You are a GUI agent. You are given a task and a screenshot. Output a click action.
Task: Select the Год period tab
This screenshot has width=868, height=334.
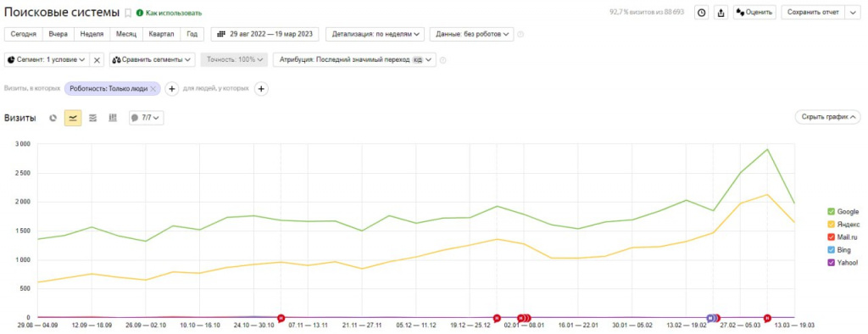coord(192,34)
